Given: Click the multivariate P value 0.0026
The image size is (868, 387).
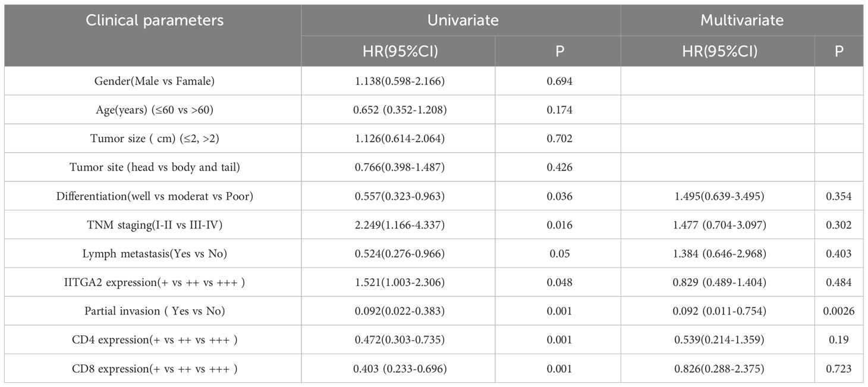Looking at the screenshot, I should point(839,312).
